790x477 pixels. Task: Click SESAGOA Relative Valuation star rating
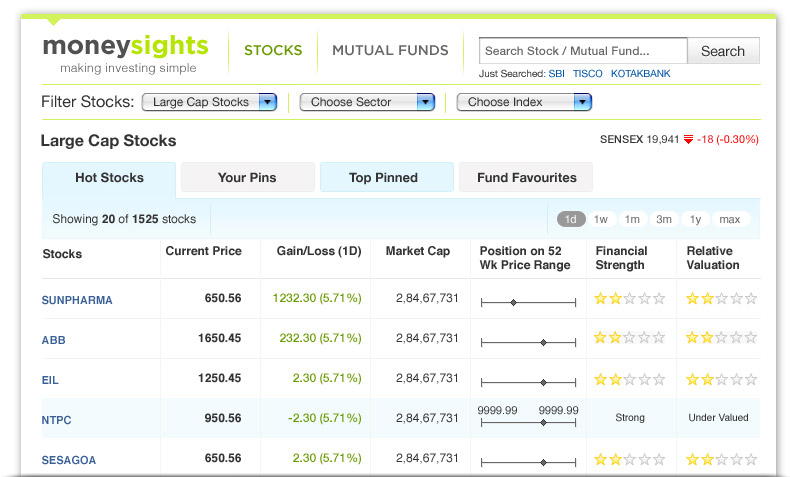pyautogui.click(x=721, y=459)
